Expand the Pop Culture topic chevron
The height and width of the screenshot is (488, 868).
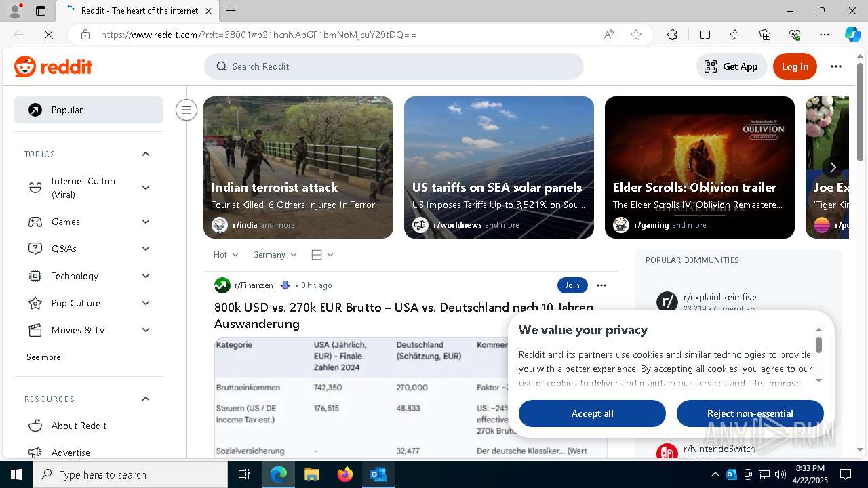pyautogui.click(x=146, y=303)
